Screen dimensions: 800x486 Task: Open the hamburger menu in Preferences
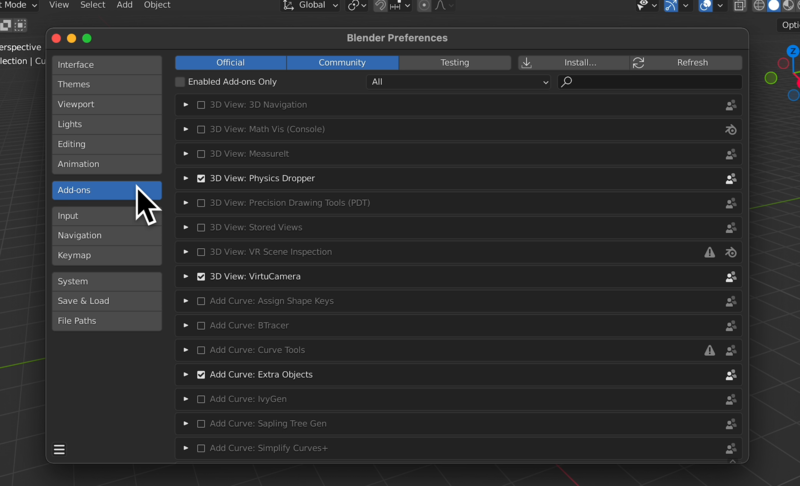pyautogui.click(x=59, y=449)
